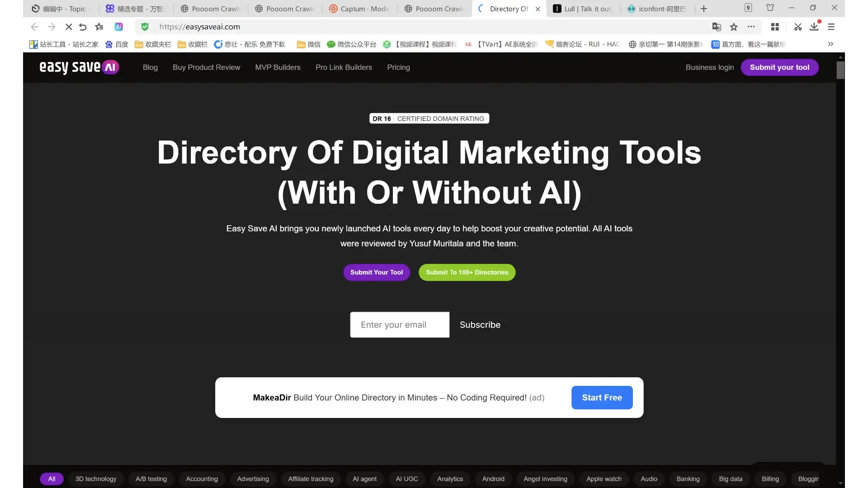
Task: Open the page translate icon
Action: click(717, 27)
